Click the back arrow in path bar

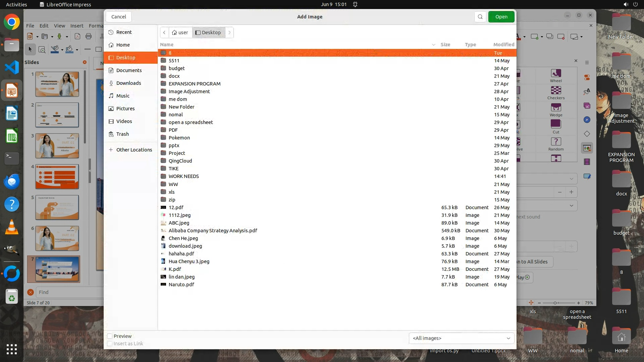[x=164, y=33]
